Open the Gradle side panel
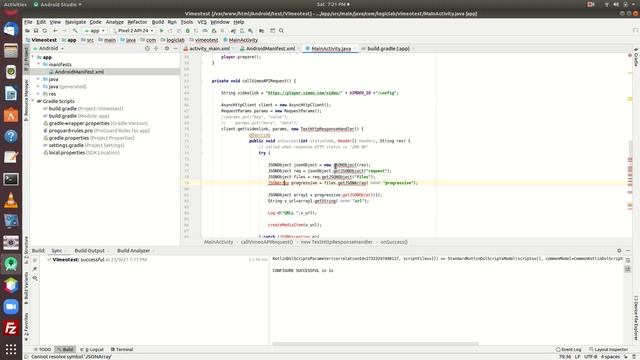The image size is (640, 360). coord(636,58)
